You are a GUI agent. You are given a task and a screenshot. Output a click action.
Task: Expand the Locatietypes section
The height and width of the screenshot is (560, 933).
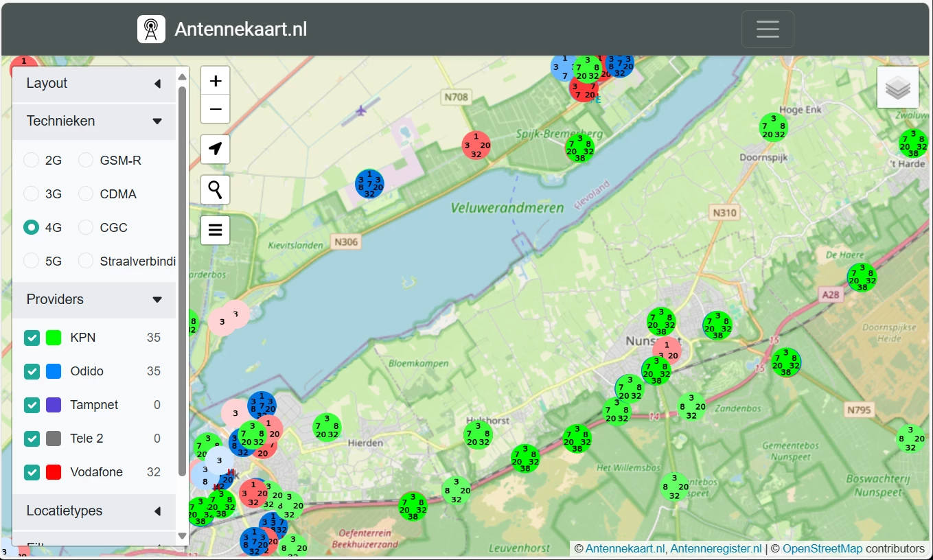(94, 511)
